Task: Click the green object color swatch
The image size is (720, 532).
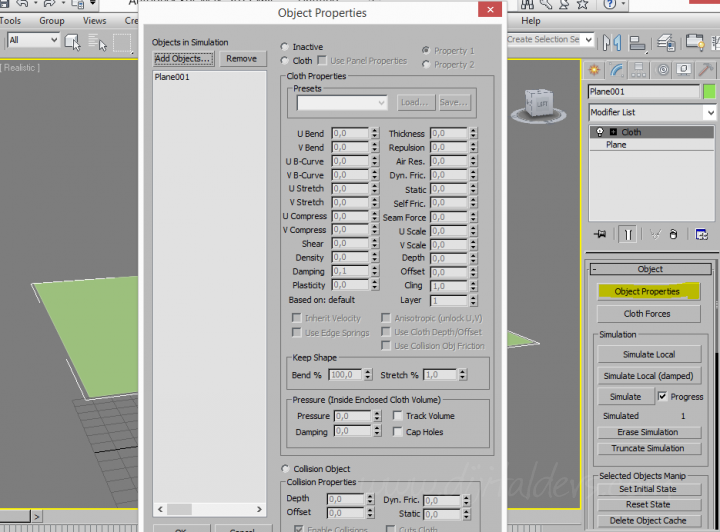Action: [x=709, y=92]
